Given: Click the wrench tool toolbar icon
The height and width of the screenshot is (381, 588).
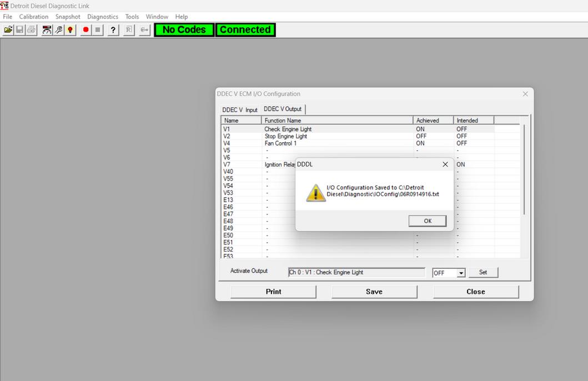Looking at the screenshot, I should [59, 30].
